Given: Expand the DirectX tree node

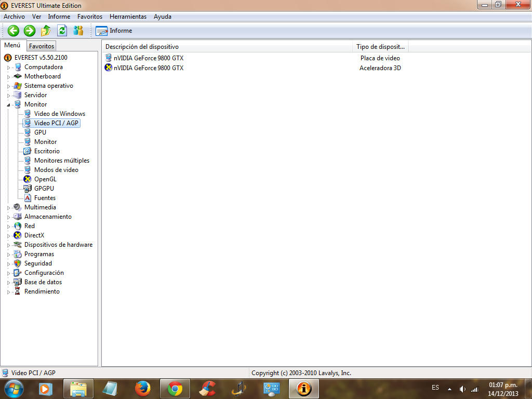Looking at the screenshot, I should [8, 236].
